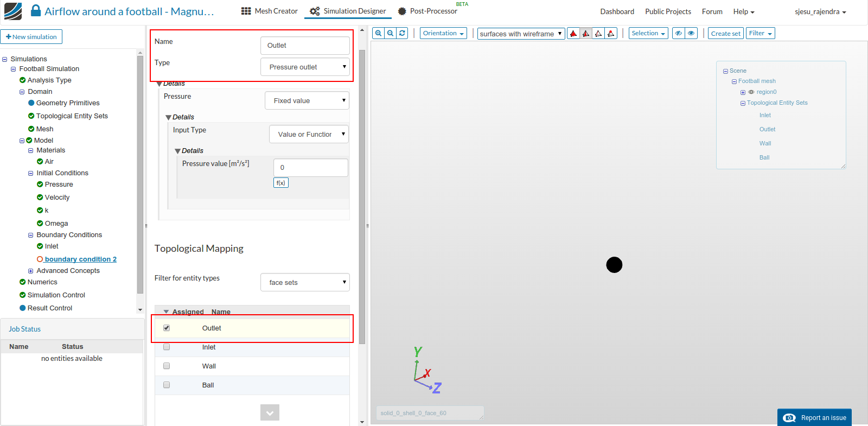Reset the 3D viewer with refresh icon
Image resolution: width=868 pixels, height=426 pixels.
402,33
